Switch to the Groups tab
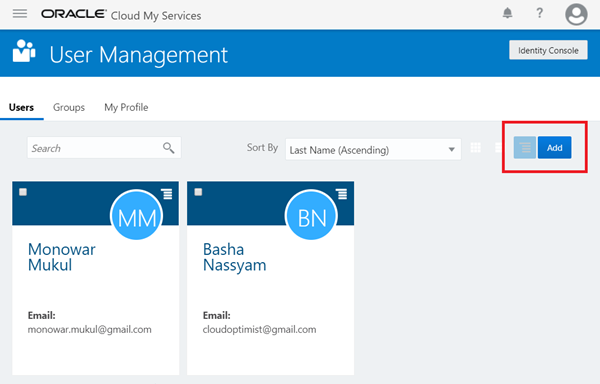Image resolution: width=600 pixels, height=384 pixels. pos(69,107)
